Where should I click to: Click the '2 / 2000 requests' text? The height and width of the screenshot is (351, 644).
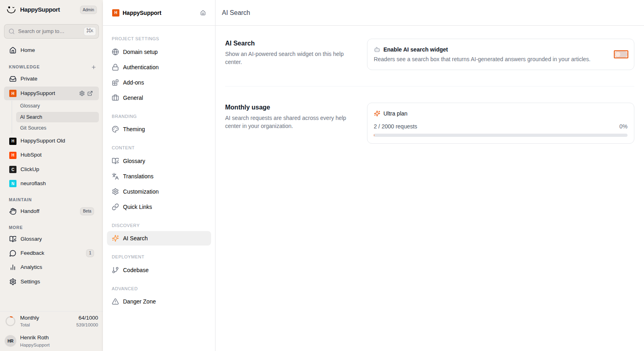pyautogui.click(x=396, y=126)
